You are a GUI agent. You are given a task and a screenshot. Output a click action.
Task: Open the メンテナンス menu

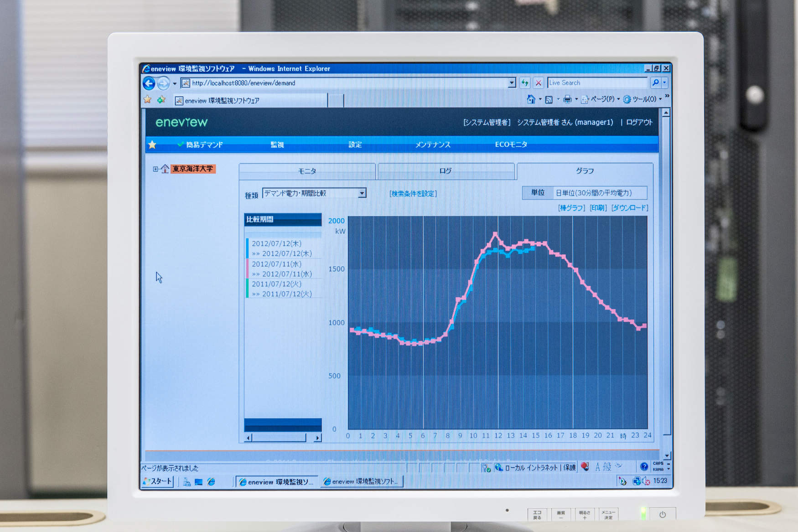coord(432,145)
